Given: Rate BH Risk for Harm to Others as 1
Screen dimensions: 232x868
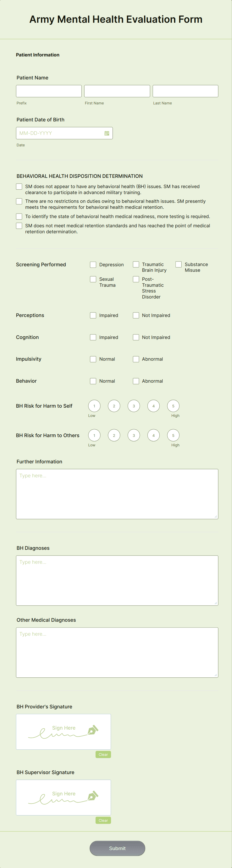Looking at the screenshot, I should [x=94, y=435].
